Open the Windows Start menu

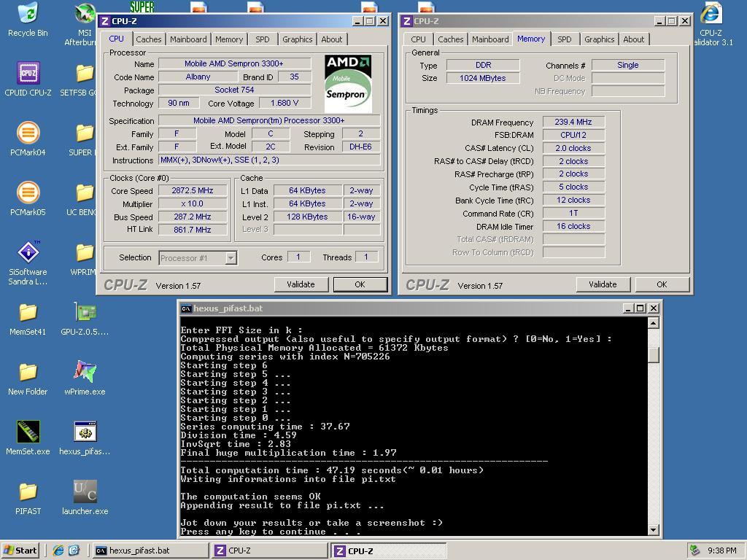pyautogui.click(x=20, y=551)
